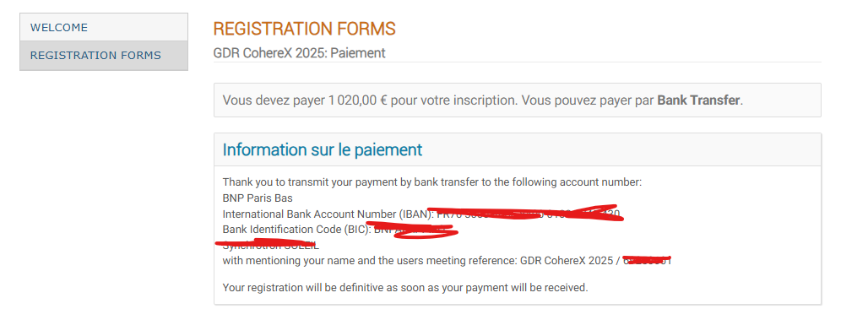Click the crossed-out Synchrotron SOLEIL line
Viewport: 868px width, 336px height.
[x=271, y=245]
